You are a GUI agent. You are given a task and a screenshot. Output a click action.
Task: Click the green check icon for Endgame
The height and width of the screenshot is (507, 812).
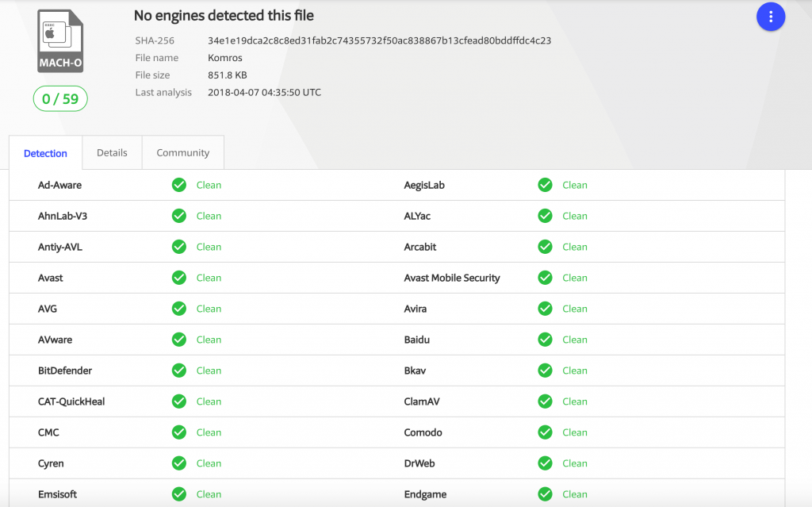(545, 494)
